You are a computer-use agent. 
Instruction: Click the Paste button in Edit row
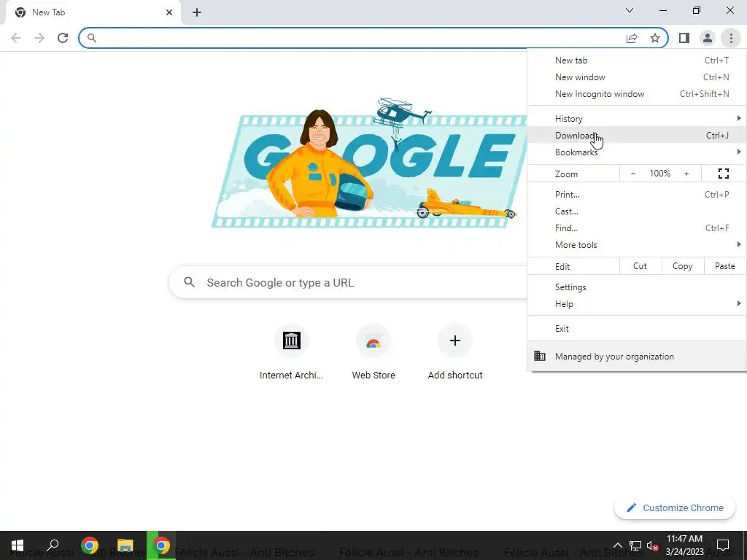point(724,266)
